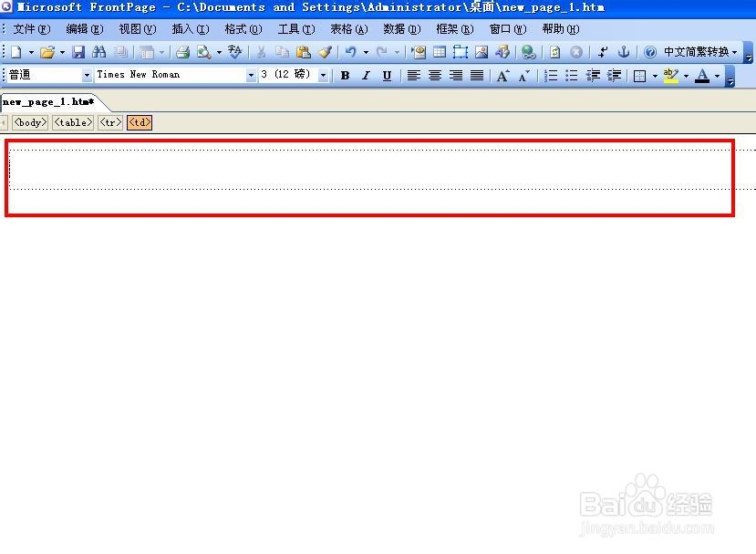Open the 插入(I) menu
The height and width of the screenshot is (554, 756).
coord(191,29)
